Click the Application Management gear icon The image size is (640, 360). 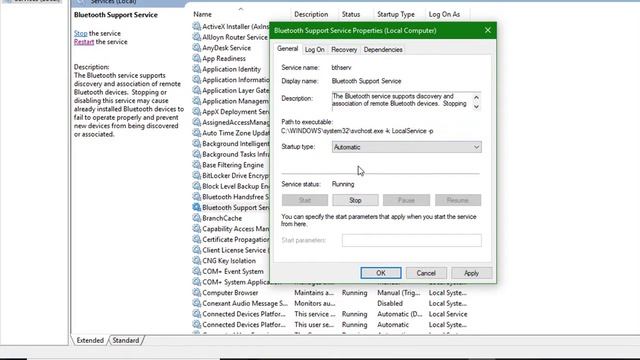[196, 101]
